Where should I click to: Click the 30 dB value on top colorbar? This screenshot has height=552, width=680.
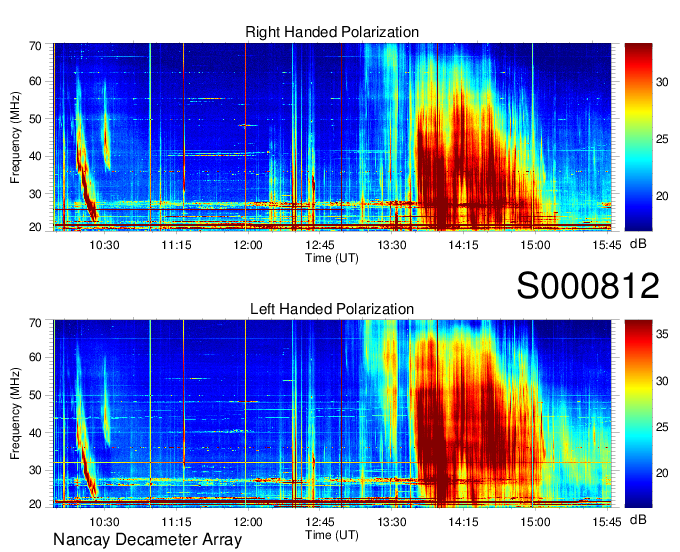(662, 82)
